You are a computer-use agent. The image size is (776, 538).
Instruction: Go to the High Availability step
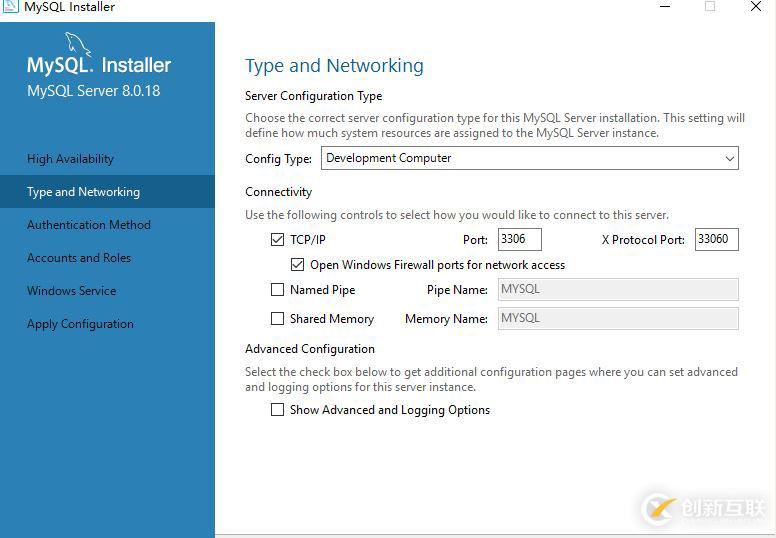point(70,159)
